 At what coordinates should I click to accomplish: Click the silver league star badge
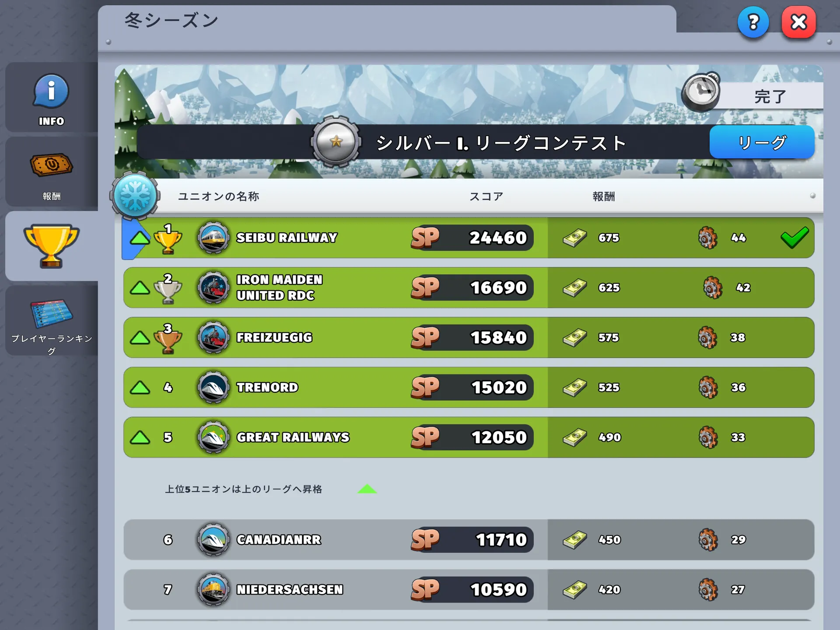[x=336, y=142]
